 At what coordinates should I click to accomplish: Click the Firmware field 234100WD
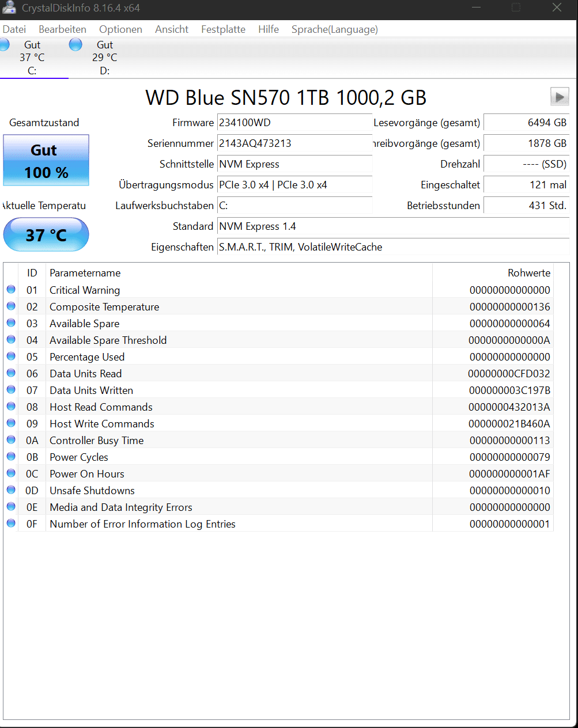coord(294,123)
